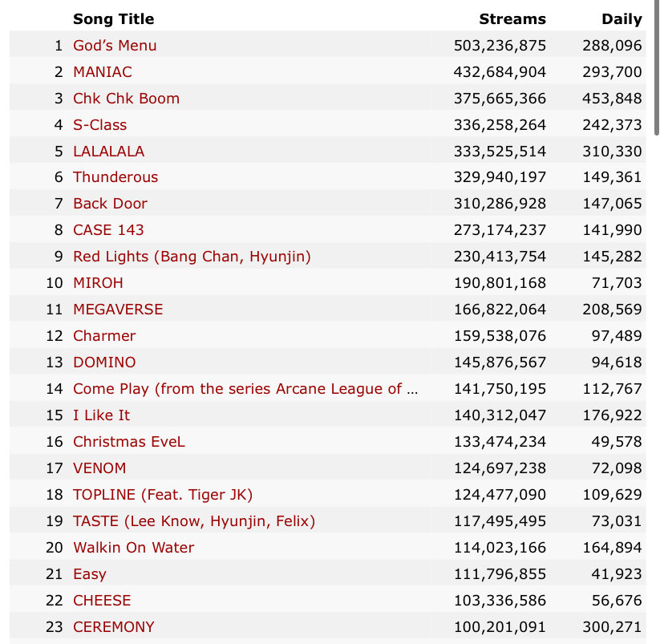Sort table by Daily column header
Viewport: 664px width, 644px height.
(621, 19)
